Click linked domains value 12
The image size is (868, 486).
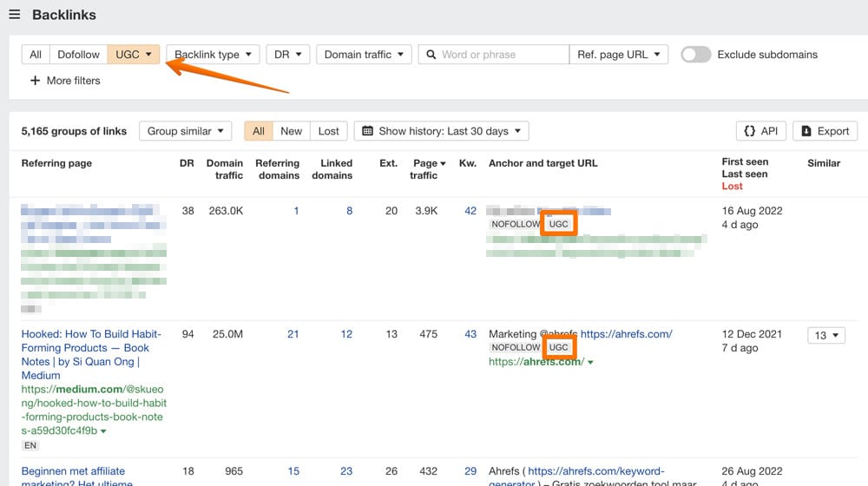[346, 334]
